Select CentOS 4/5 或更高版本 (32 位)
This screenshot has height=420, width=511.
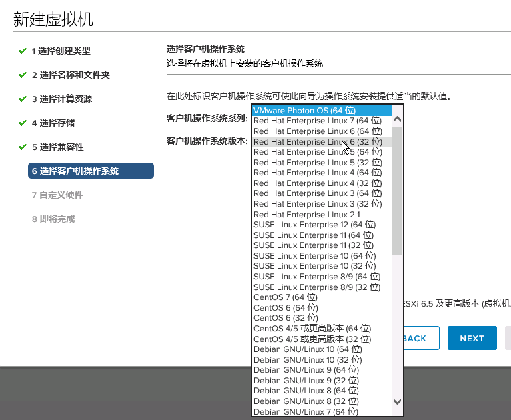tap(322, 339)
